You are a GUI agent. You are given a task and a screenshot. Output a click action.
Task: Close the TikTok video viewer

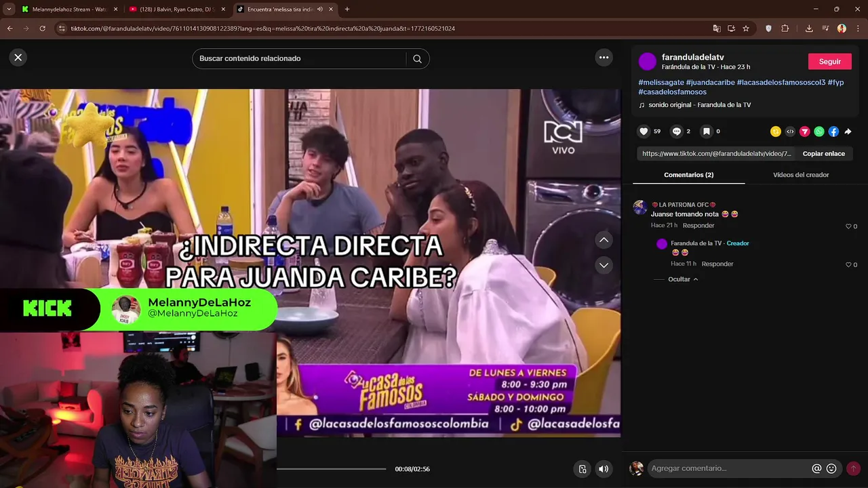pos(18,58)
